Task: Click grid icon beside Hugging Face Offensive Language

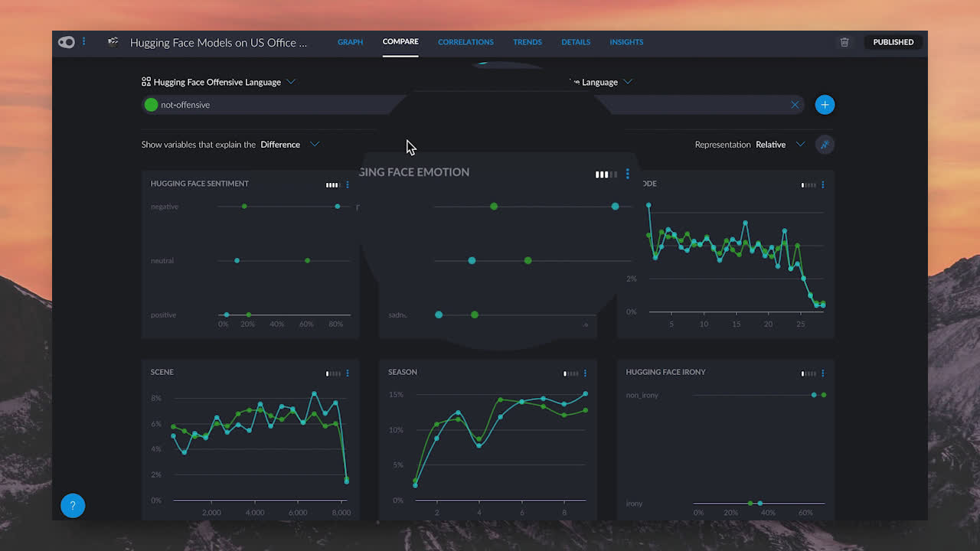Action: point(146,82)
